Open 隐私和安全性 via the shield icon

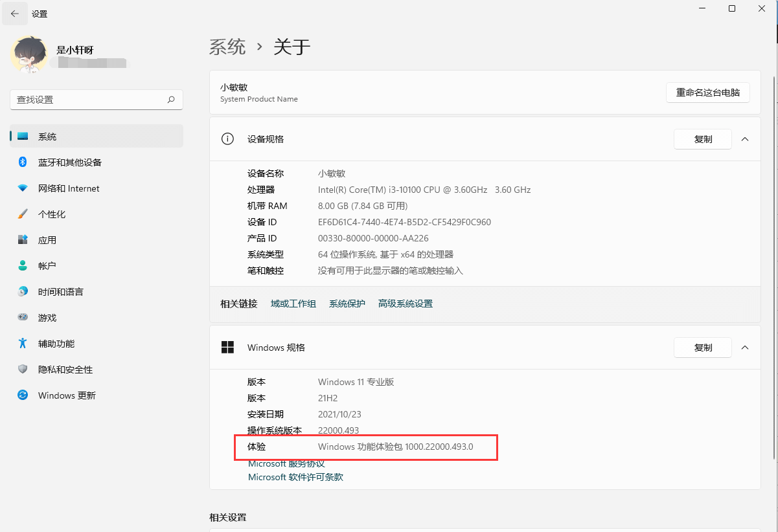pos(23,369)
